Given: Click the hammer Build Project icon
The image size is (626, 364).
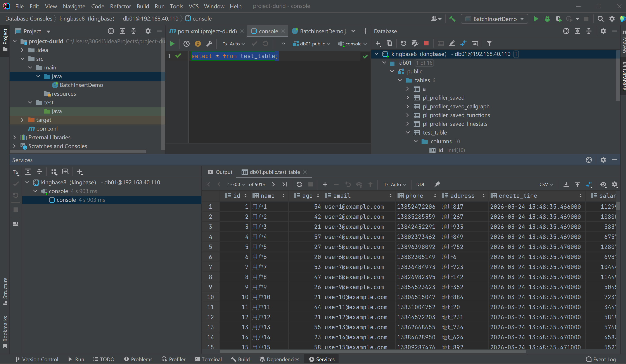Looking at the screenshot, I should 452,19.
